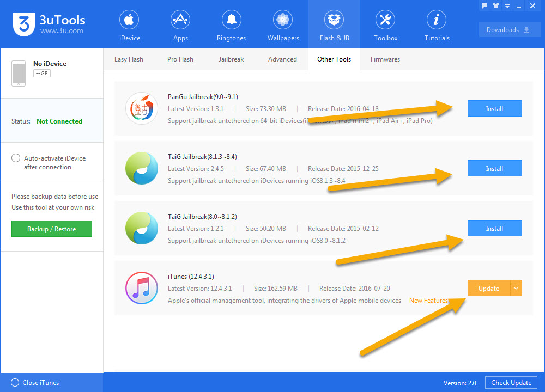Open the Apps section
Image resolution: width=545 pixels, height=392 pixels.
(180, 26)
